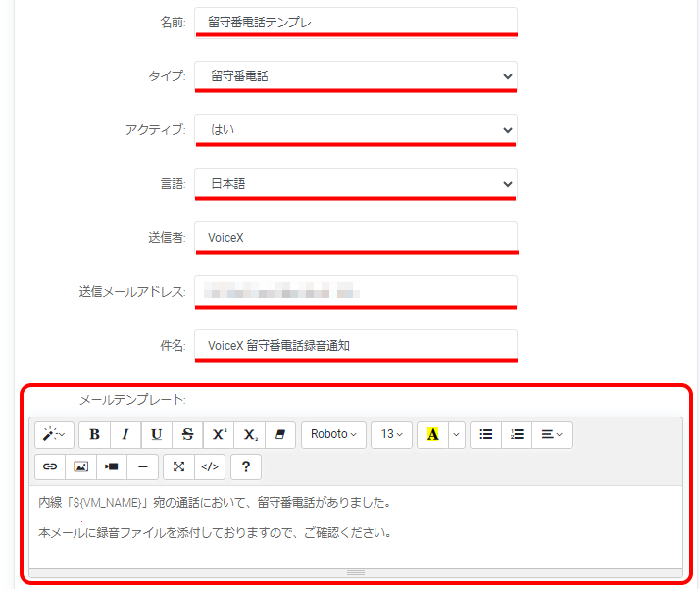Open the Roboto font family dropdown
This screenshot has width=700, height=589.
point(333,434)
